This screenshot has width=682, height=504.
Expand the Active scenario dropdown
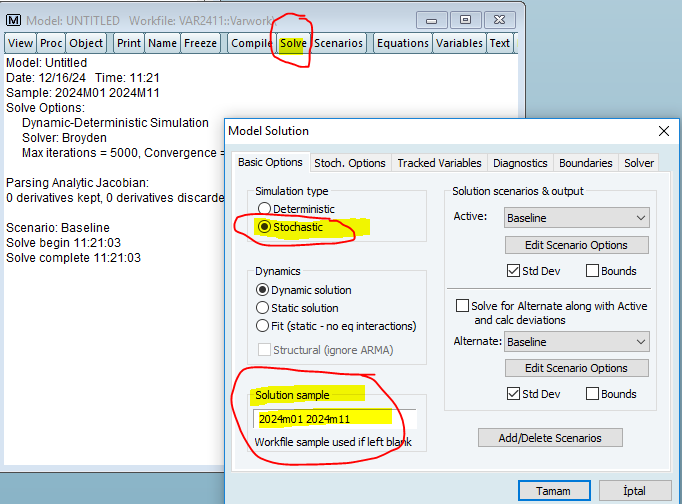pos(640,218)
